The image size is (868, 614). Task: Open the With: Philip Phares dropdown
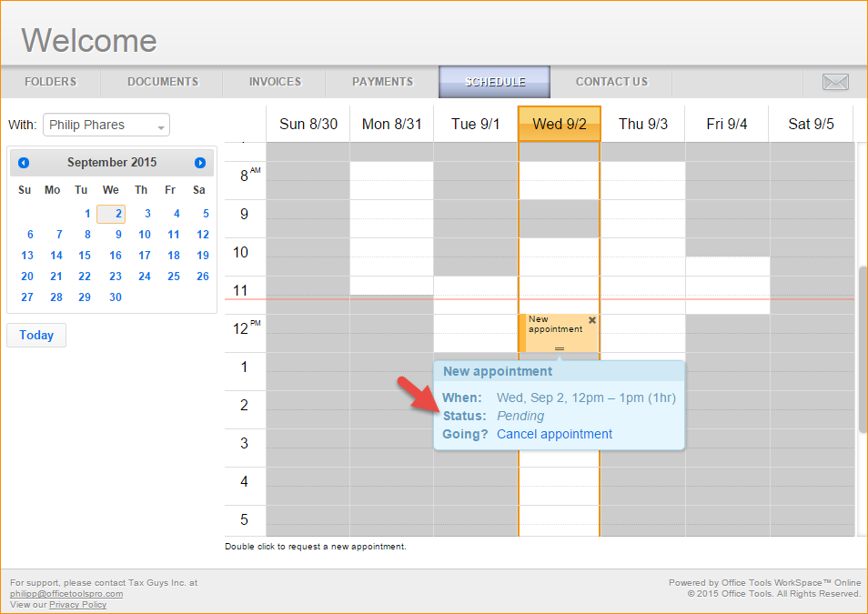106,125
